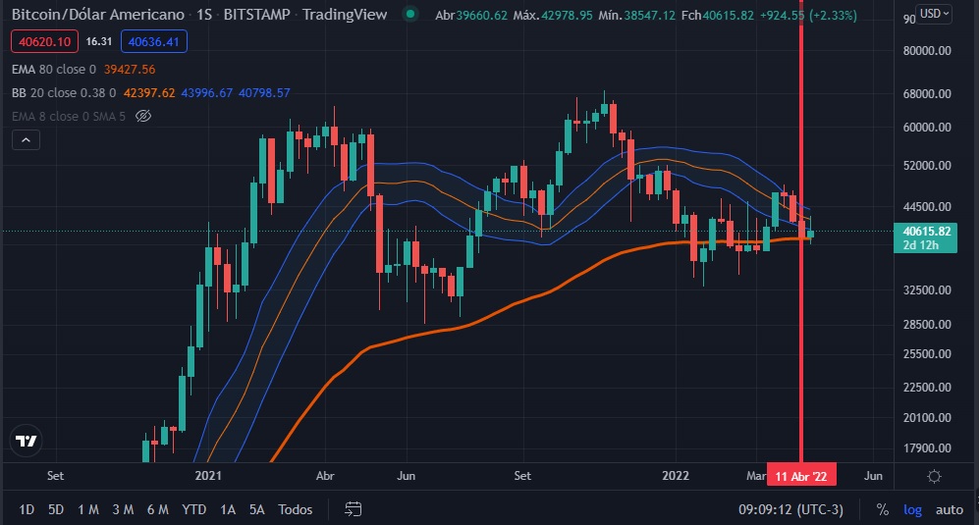Screen dimensions: 980x525
Task: Open the go to date calendar icon
Action: 354,509
